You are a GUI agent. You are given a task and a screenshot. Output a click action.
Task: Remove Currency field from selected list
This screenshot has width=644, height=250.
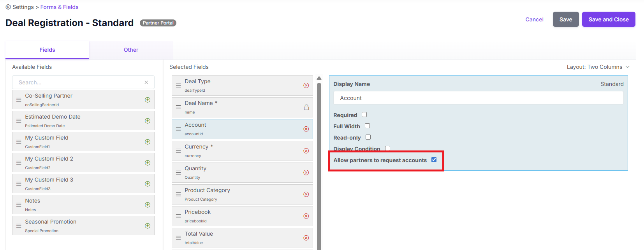pos(306,151)
